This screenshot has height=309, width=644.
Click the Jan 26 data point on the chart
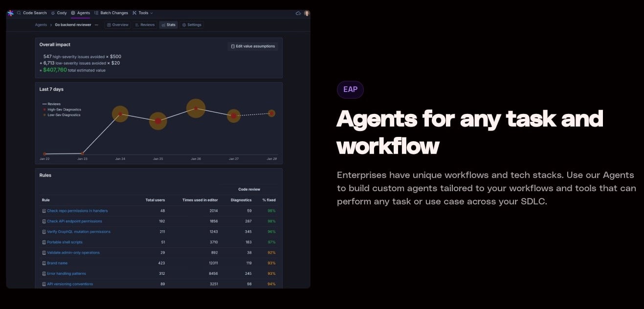196,108
